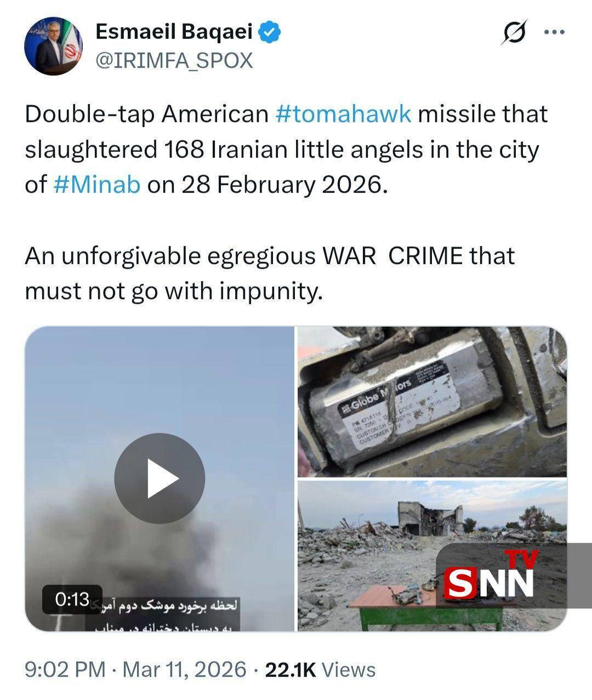
Task: View the Globe Motors label photo
Action: point(432,402)
